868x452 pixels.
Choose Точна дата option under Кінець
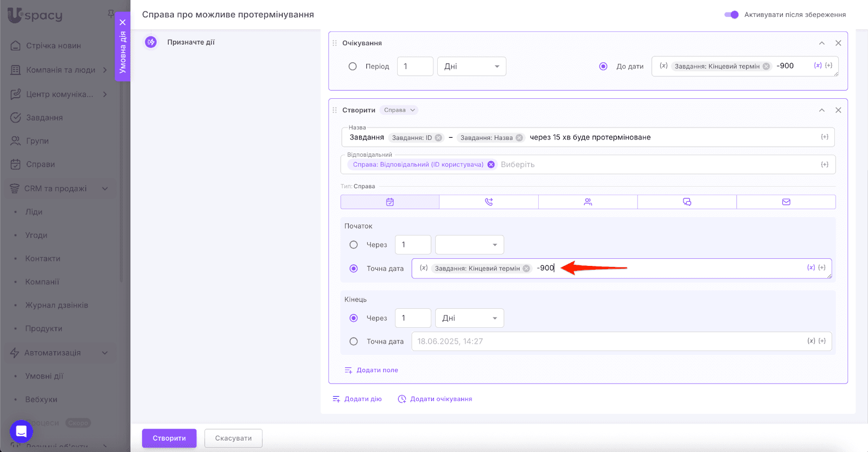354,341
